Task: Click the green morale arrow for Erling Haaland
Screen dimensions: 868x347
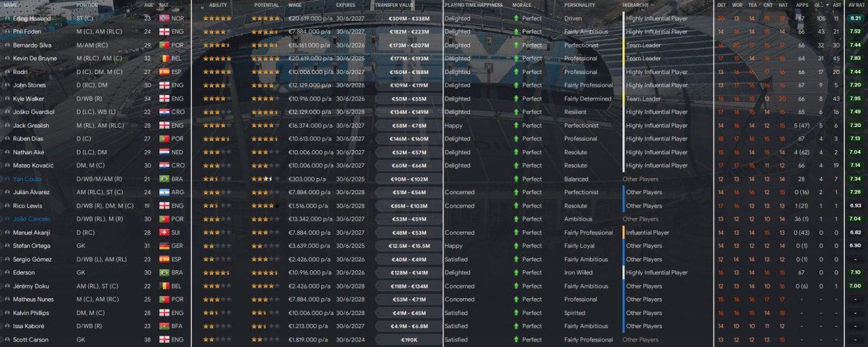Action: pos(516,18)
